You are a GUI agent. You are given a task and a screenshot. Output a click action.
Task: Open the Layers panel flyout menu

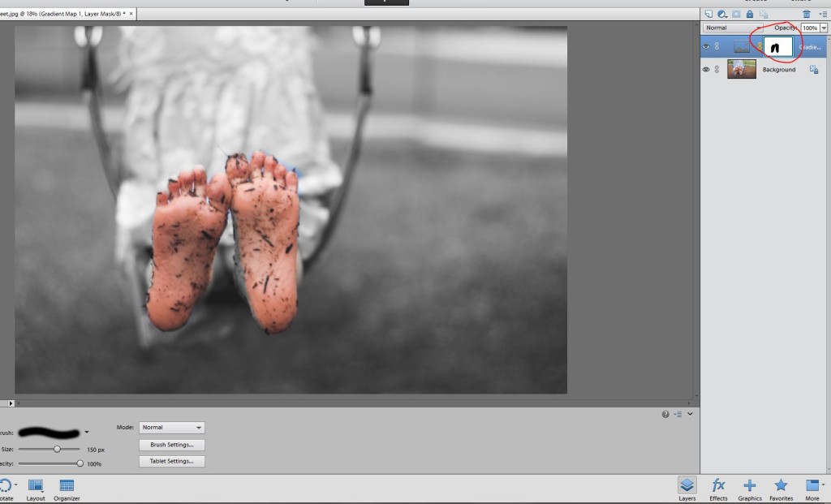pos(822,14)
